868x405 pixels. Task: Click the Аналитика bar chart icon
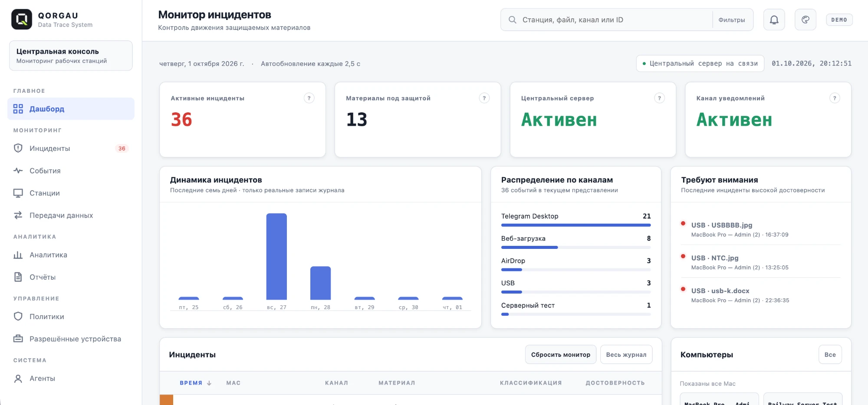click(x=18, y=255)
